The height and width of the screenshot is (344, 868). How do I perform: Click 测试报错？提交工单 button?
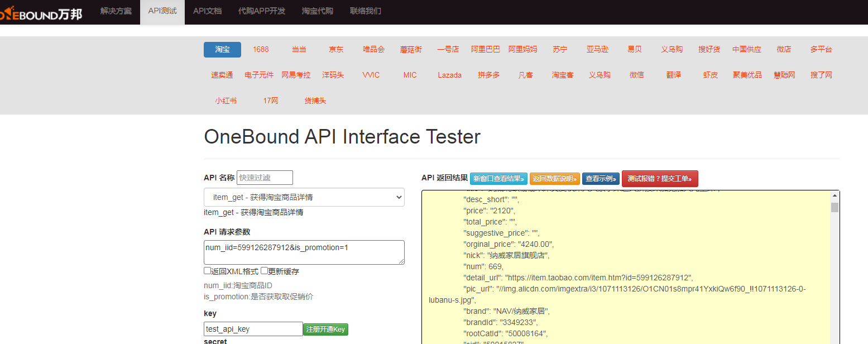(660, 179)
